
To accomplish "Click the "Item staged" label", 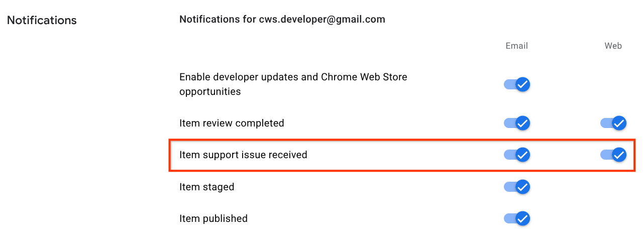I will [x=206, y=187].
